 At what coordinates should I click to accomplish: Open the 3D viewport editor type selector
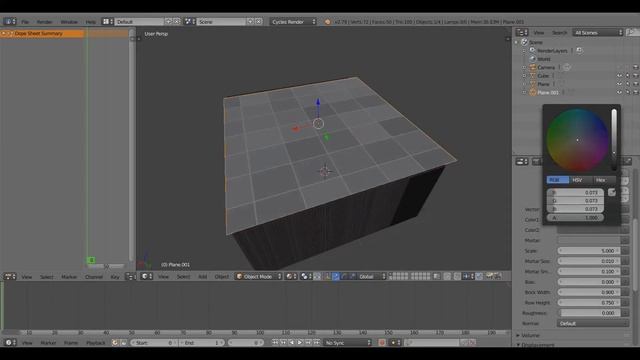pyautogui.click(x=147, y=276)
